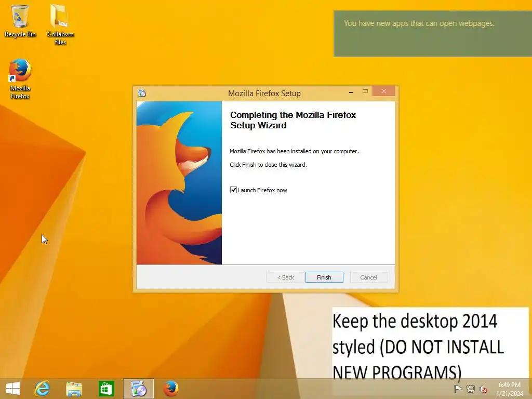Viewport: 532px width, 399px height.
Task: Uncheck Launch Firefox now checkbox
Action: [x=233, y=190]
